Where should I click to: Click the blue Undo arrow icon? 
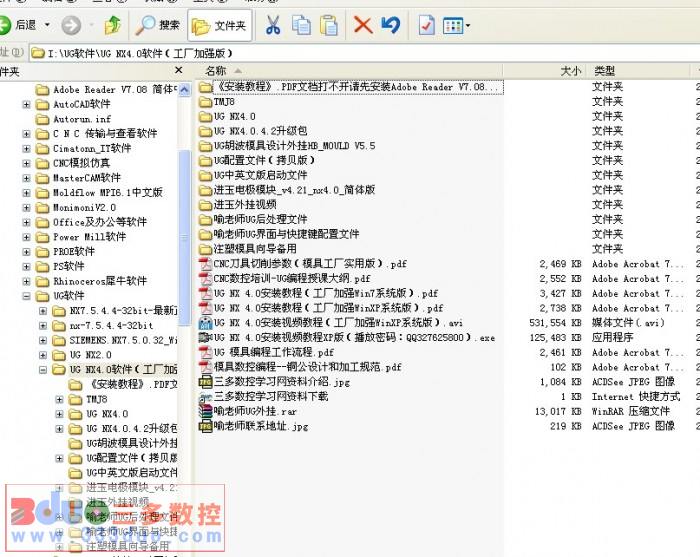point(391,25)
